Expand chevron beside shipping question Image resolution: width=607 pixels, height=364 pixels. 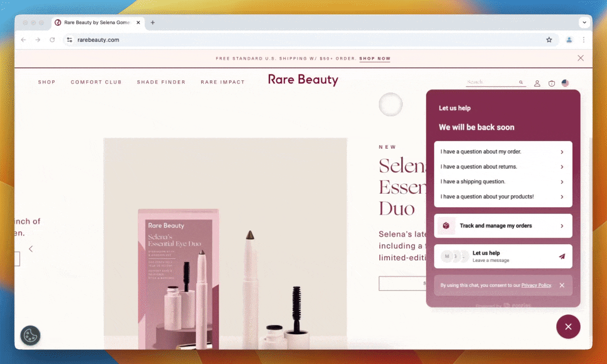[562, 182]
